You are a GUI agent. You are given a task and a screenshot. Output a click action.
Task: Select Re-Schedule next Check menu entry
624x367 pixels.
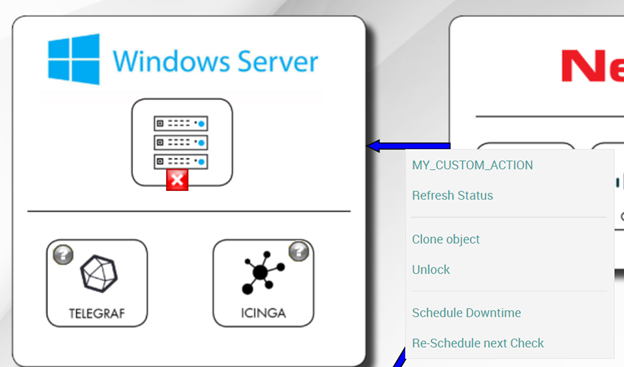point(478,343)
